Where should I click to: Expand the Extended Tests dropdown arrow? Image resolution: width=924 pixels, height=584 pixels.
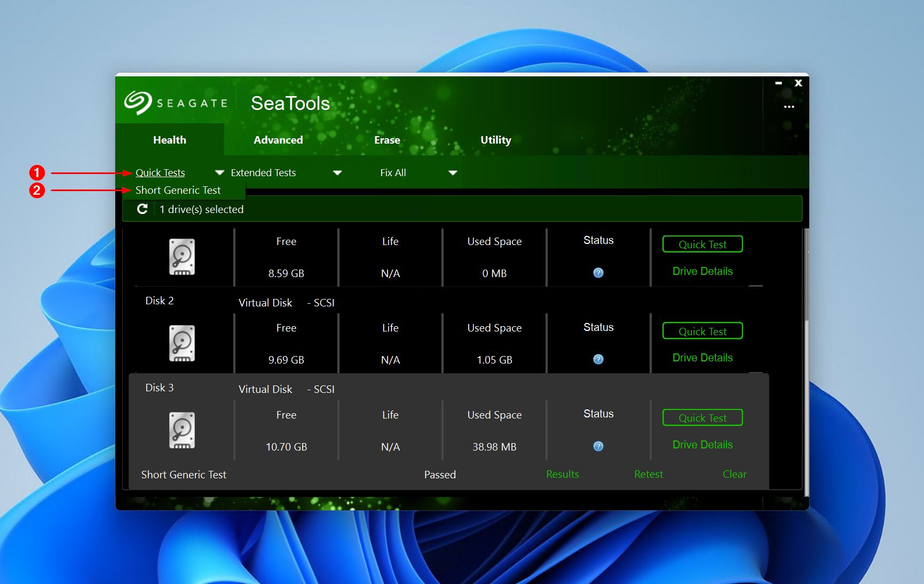337,172
